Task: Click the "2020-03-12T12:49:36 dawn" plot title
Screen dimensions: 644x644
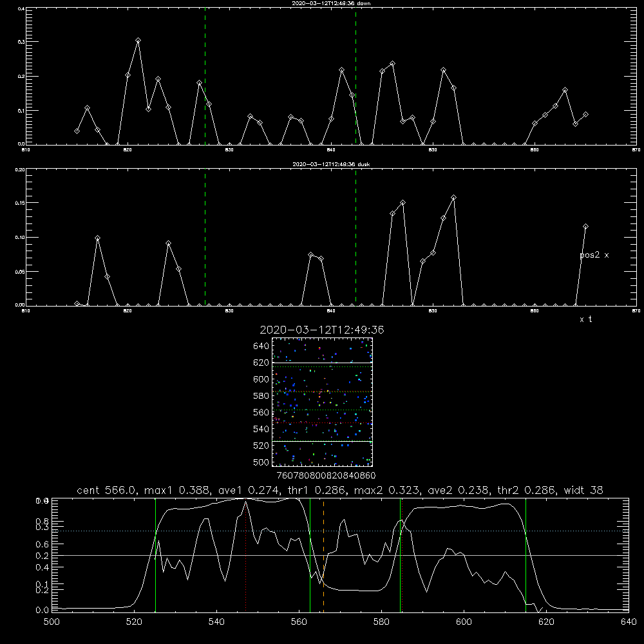Action: (331, 3)
